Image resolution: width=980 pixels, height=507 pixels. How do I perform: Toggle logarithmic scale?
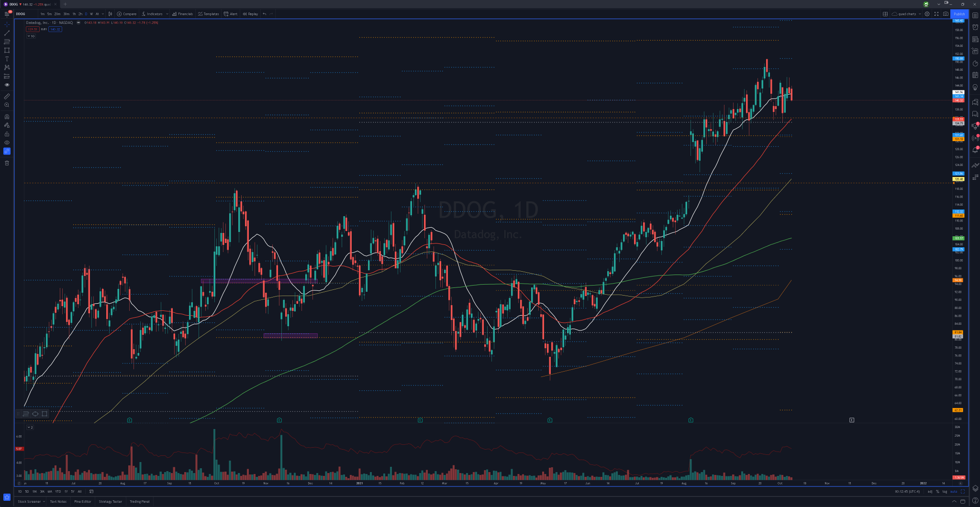pyautogui.click(x=945, y=491)
